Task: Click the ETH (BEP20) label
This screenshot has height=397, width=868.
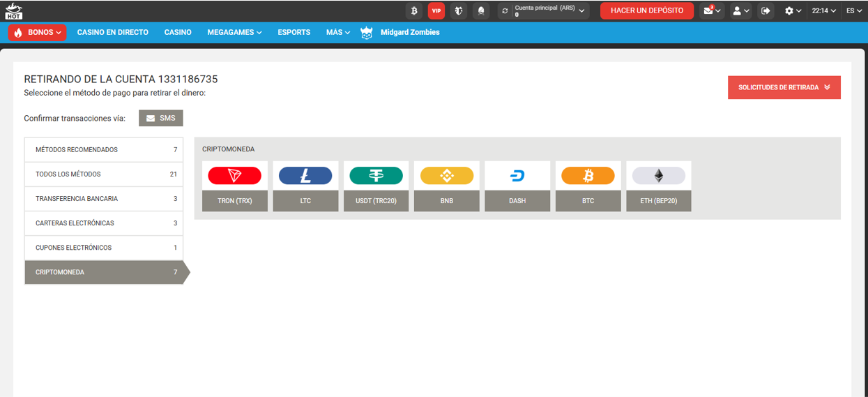Action: click(x=659, y=201)
